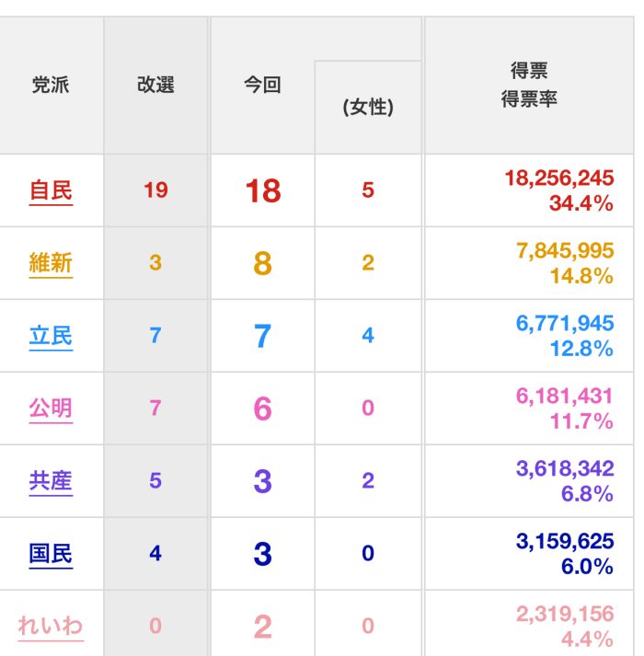The height and width of the screenshot is (656, 644).
Task: Select 国民's vote count 3,159,625
Action: 565,541
